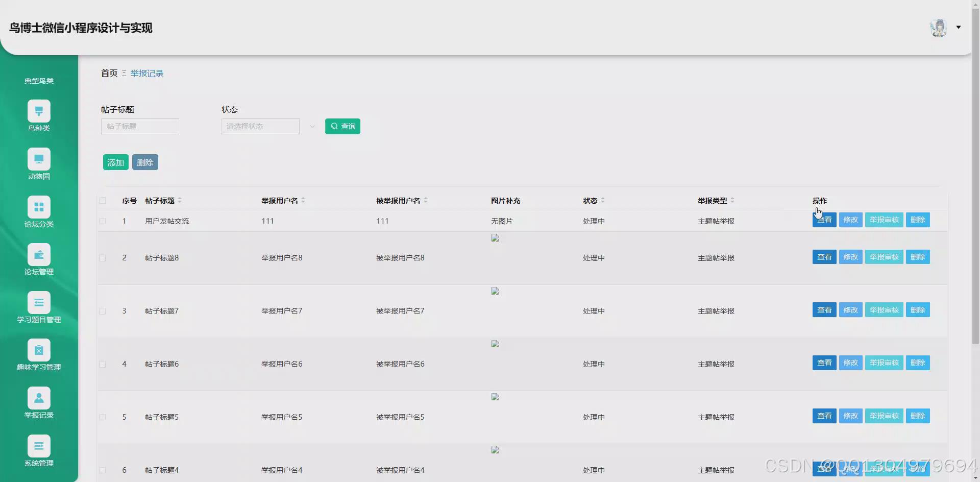Open the 动物园 sidebar icon
This screenshot has height=482, width=980.
pyautogui.click(x=39, y=159)
